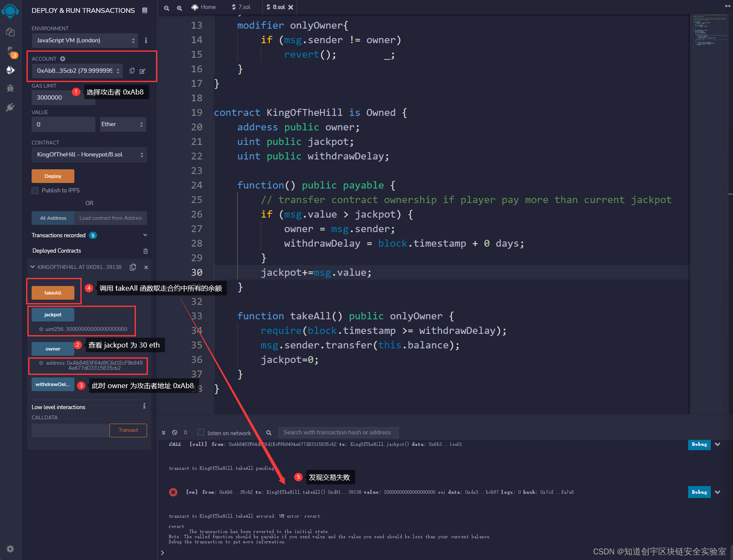Switch to the 7.sol tab
Viewport: 733px width, 560px height.
[241, 7]
